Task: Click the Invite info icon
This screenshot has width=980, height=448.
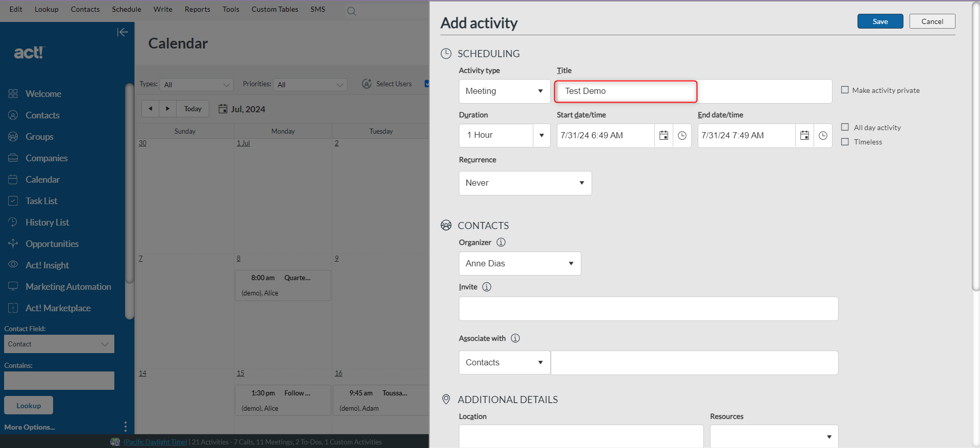Action: point(487,287)
